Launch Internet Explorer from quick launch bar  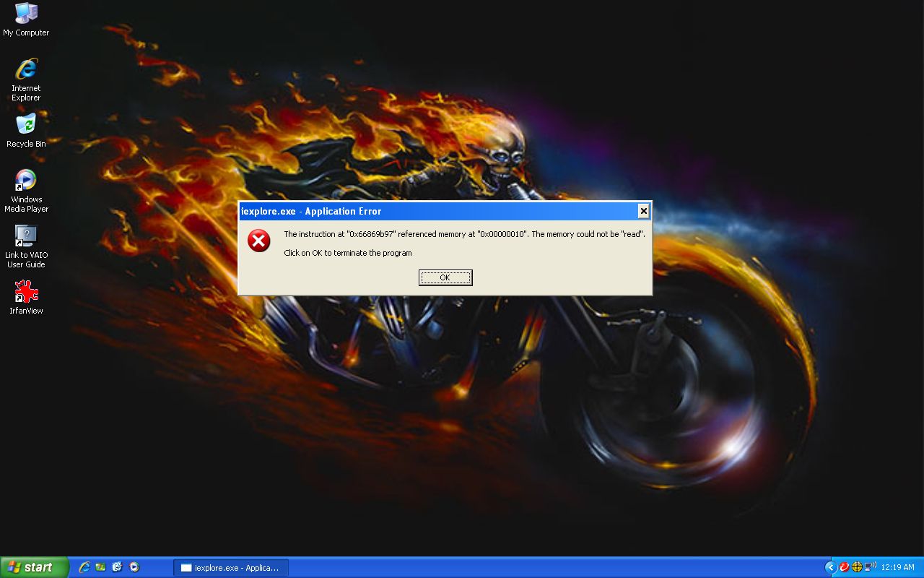coord(84,567)
